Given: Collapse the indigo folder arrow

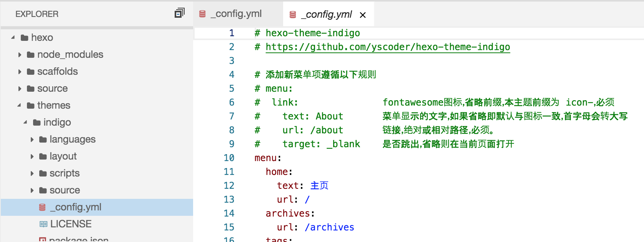Looking at the screenshot, I should (25, 122).
